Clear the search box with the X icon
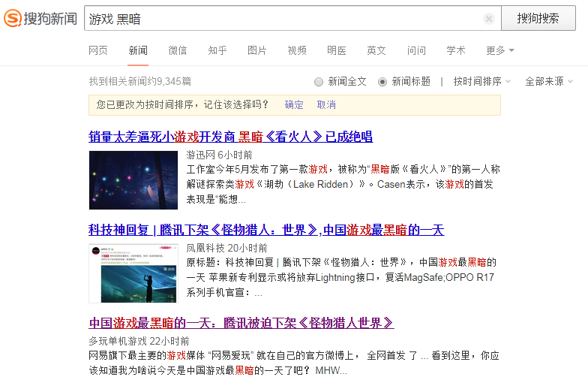This screenshot has width=588, height=386. [489, 18]
